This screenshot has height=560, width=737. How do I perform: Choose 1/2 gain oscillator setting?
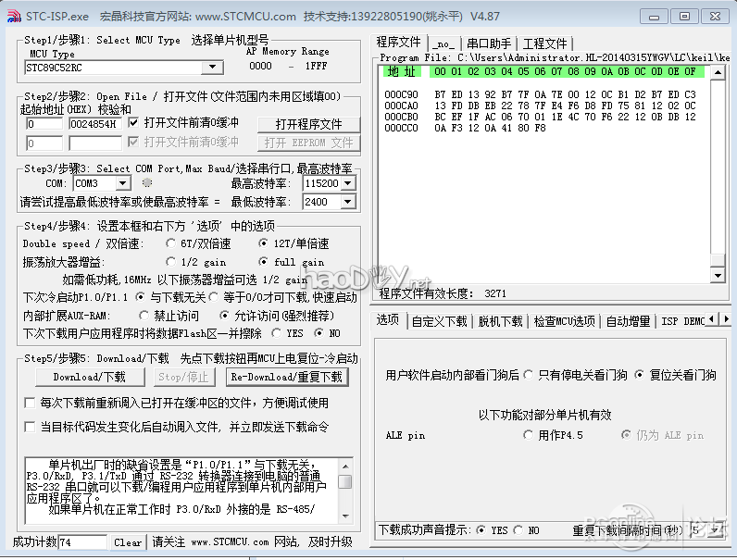pyautogui.click(x=170, y=262)
